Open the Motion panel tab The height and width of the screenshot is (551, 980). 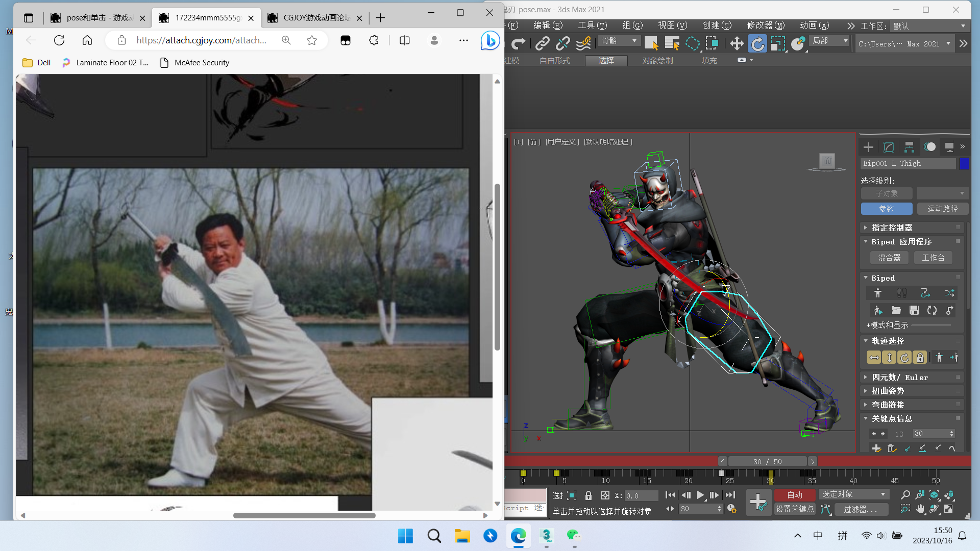[930, 147]
